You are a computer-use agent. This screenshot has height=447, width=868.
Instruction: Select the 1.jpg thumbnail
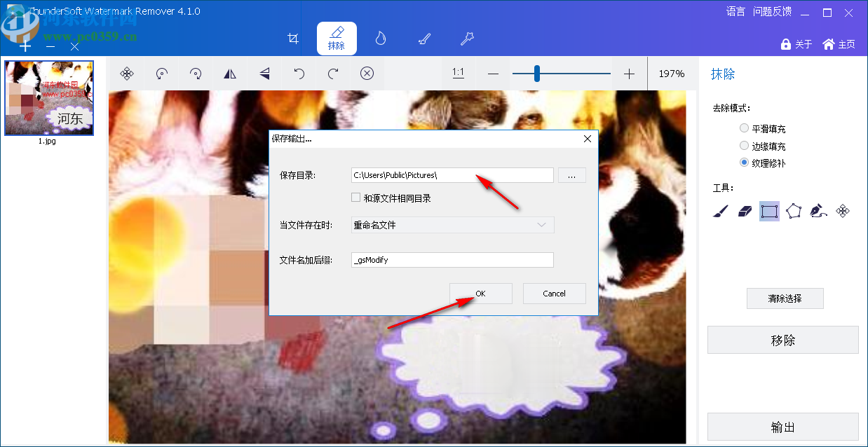(x=48, y=98)
